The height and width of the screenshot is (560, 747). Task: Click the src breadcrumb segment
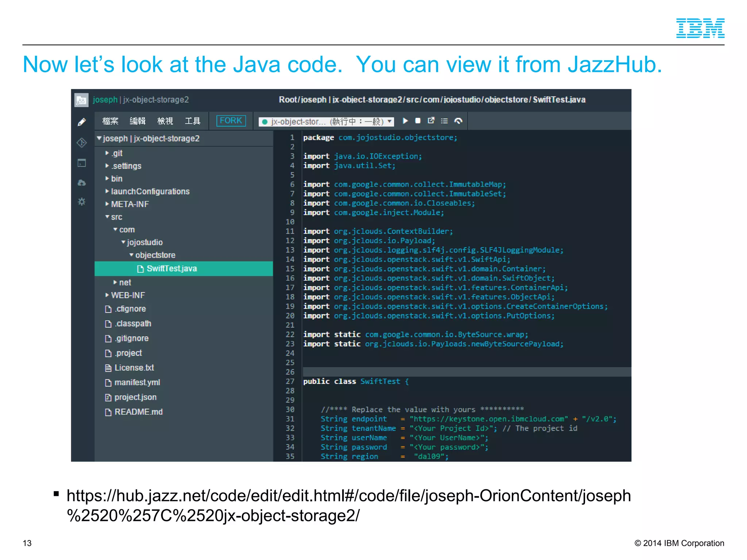tap(412, 100)
